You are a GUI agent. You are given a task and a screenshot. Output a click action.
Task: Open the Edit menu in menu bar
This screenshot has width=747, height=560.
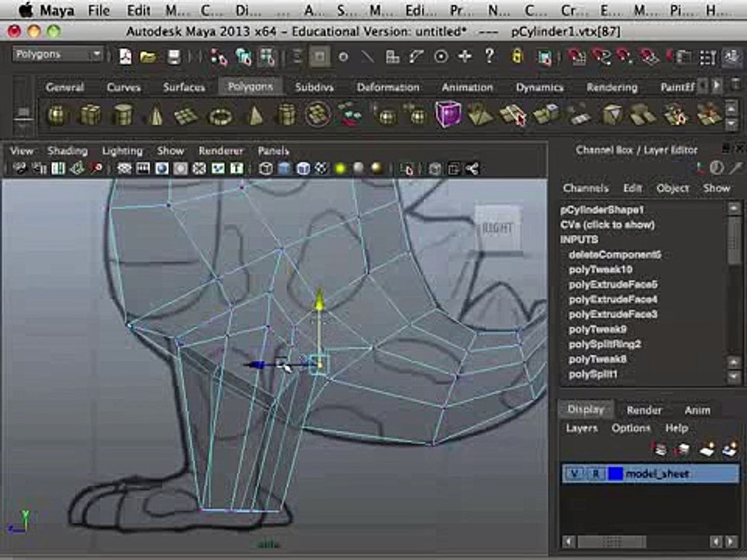[139, 10]
